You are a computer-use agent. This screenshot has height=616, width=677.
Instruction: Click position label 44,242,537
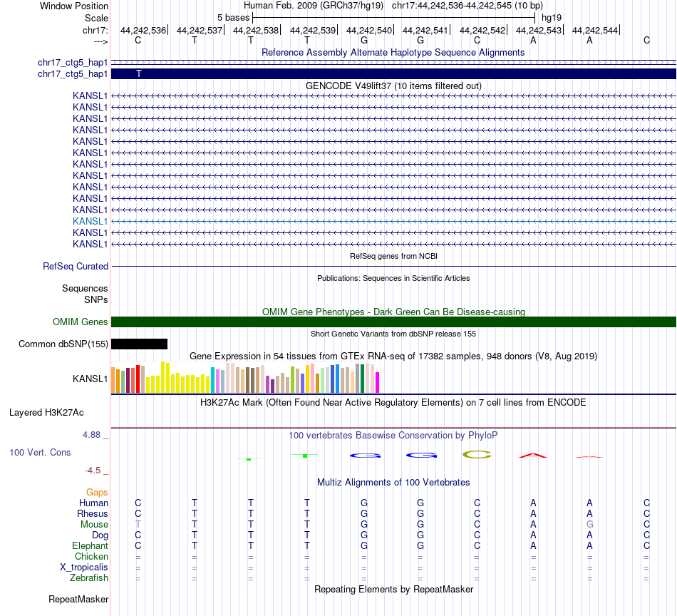[200, 30]
